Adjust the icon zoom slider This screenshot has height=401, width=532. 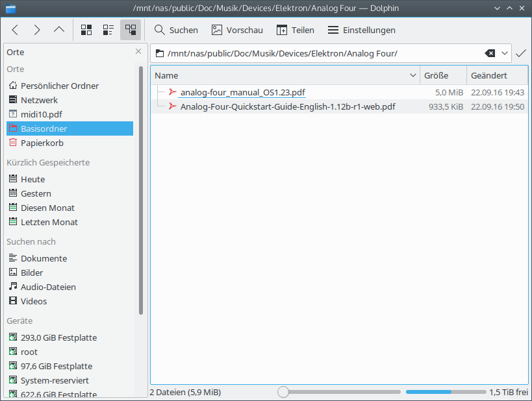[x=339, y=392]
